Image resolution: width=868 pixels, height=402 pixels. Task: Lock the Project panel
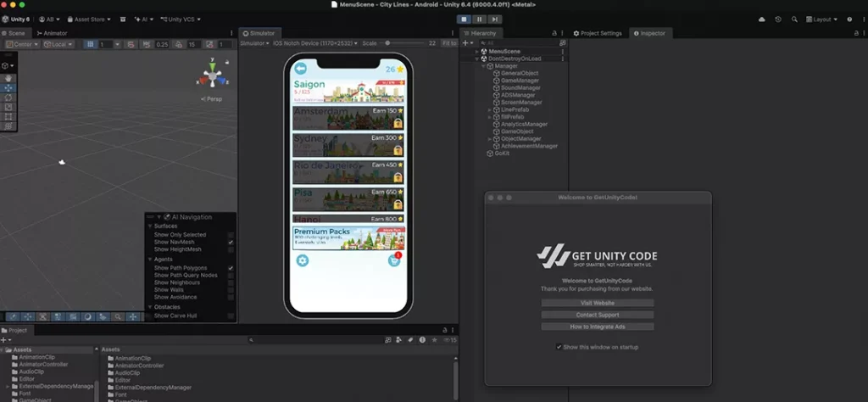[445, 330]
